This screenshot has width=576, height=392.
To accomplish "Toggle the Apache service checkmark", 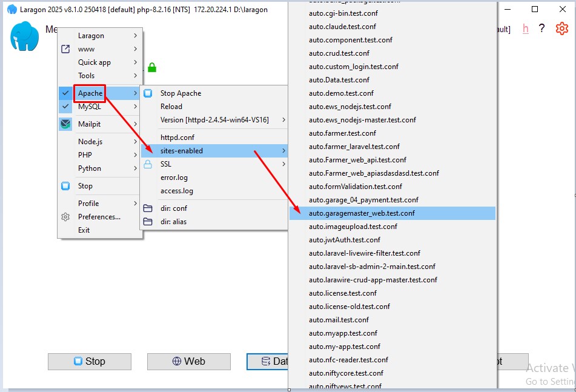I will point(65,93).
